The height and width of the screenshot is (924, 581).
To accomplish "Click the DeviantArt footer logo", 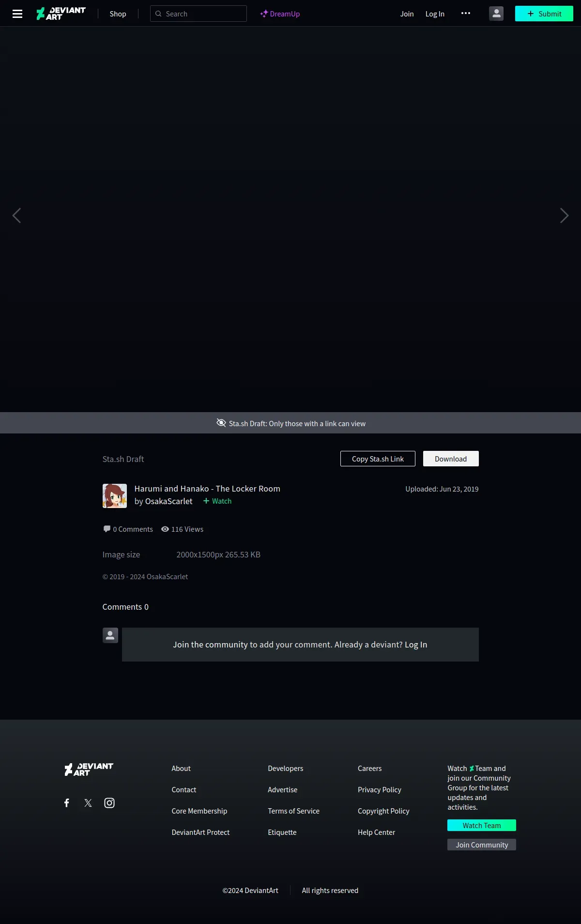I will click(89, 769).
